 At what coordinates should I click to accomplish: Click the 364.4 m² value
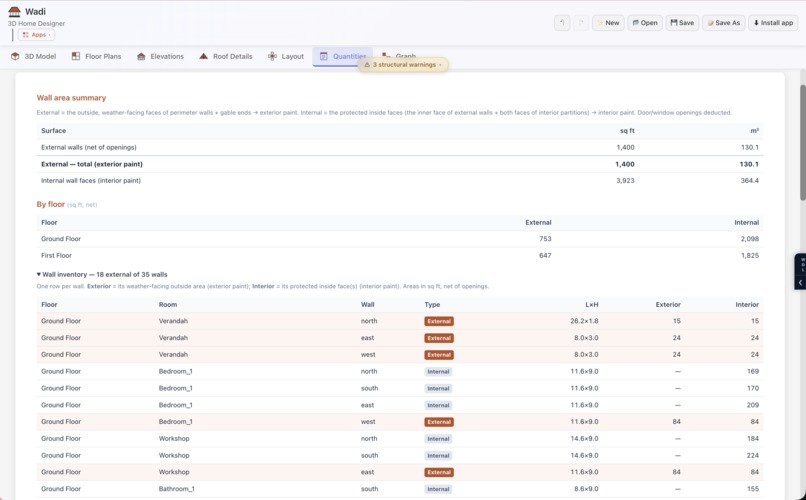(x=749, y=180)
